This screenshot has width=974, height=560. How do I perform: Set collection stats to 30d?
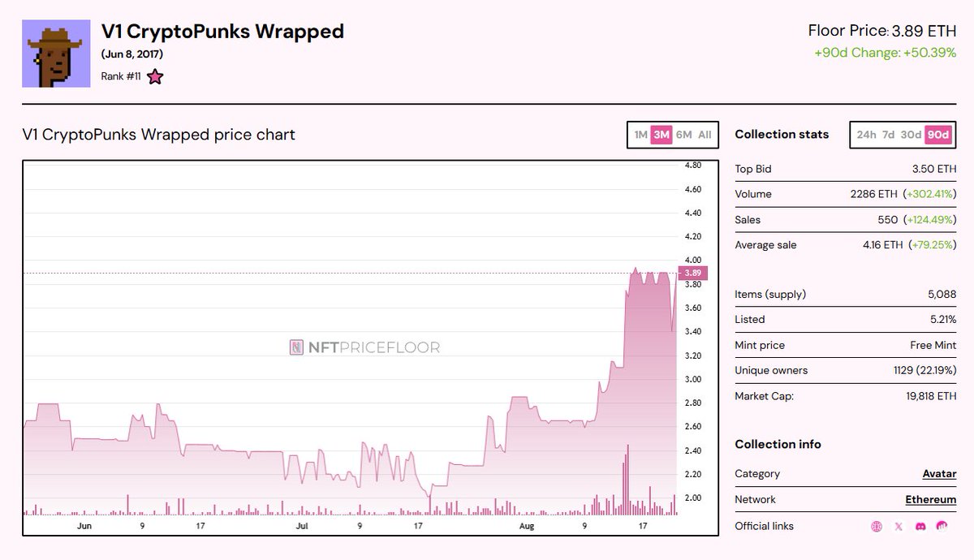point(911,135)
